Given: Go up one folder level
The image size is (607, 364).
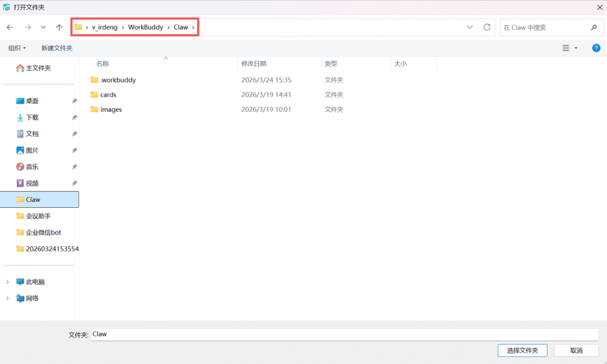Looking at the screenshot, I should (x=59, y=28).
